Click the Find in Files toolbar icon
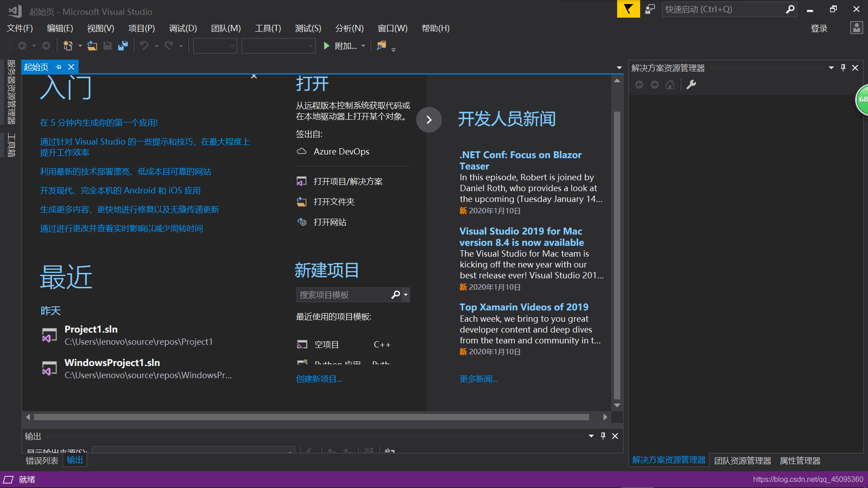The width and height of the screenshot is (868, 488). [x=382, y=46]
